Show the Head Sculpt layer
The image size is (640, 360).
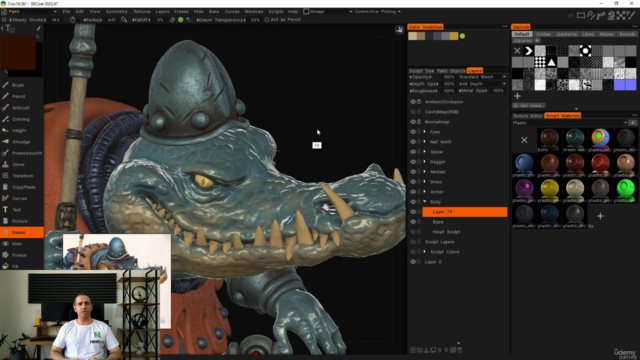coord(413,232)
